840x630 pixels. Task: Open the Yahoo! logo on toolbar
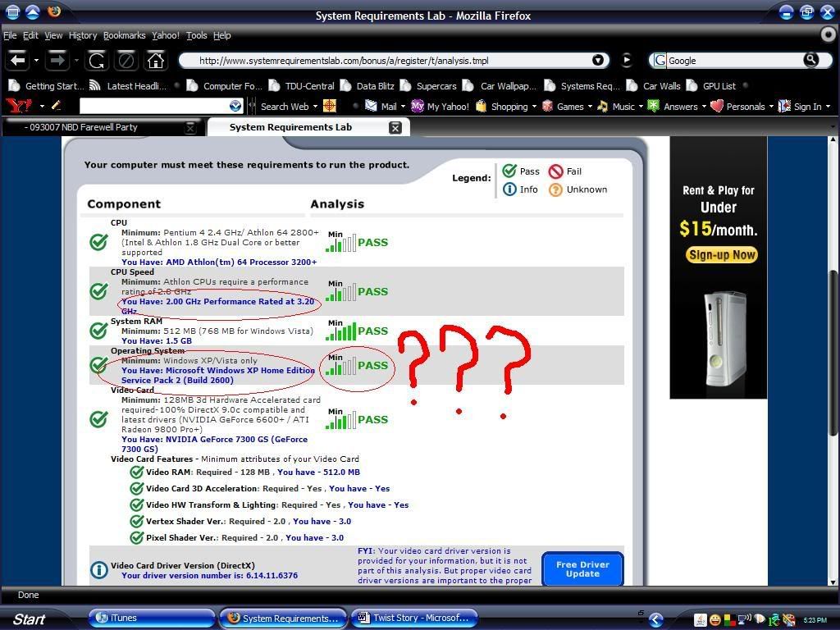pos(20,106)
